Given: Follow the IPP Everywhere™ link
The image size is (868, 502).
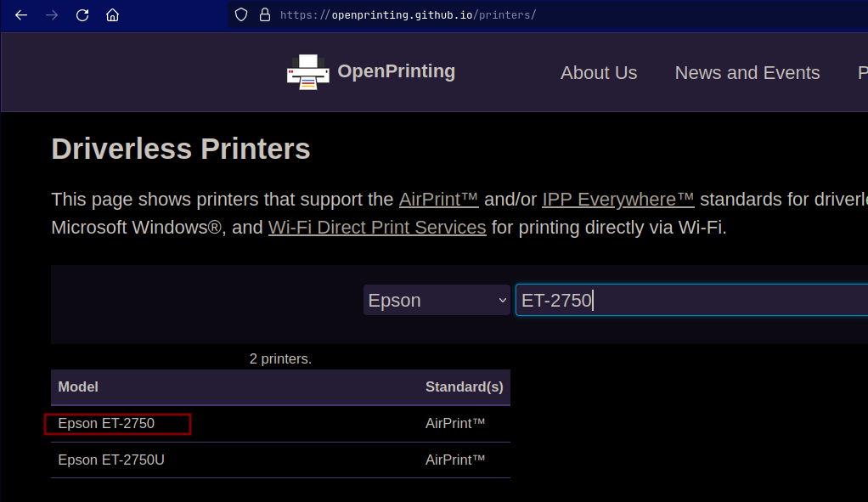Looking at the screenshot, I should [x=617, y=200].
